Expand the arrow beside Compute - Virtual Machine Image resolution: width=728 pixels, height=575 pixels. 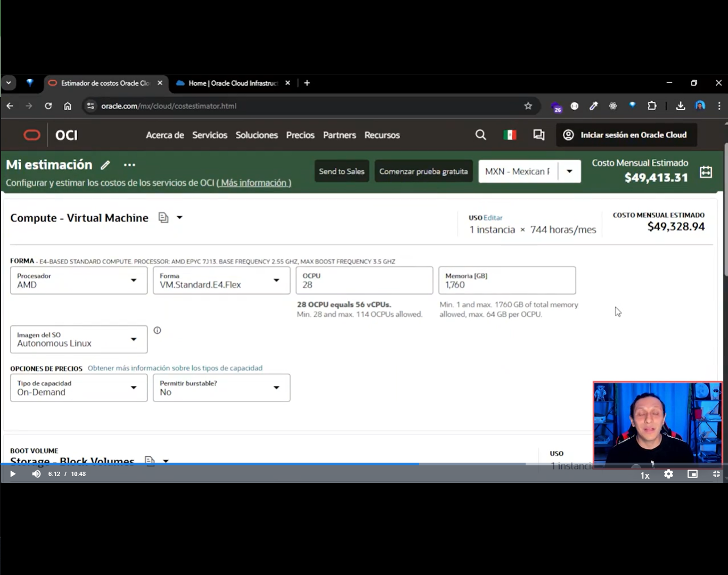(179, 217)
